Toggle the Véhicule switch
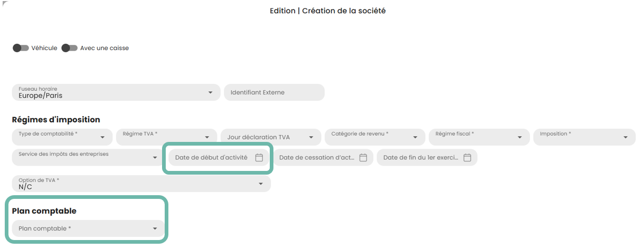The height and width of the screenshot is (249, 644). 21,48
